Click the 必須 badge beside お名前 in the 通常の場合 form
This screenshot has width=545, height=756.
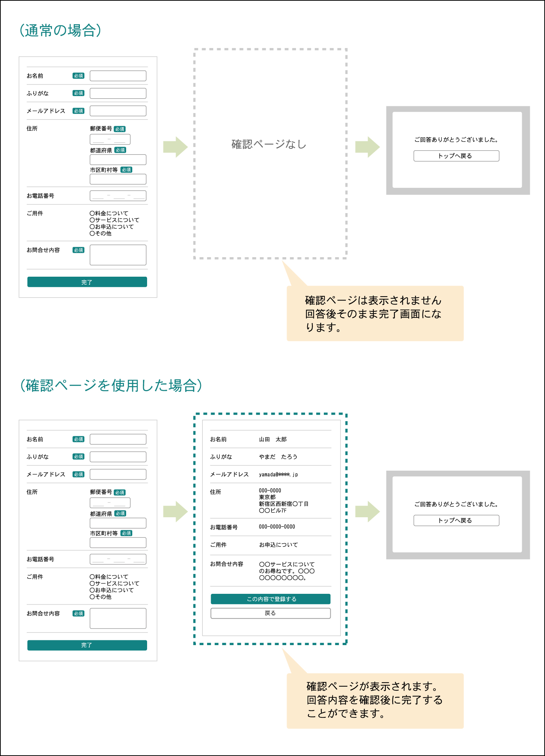[x=78, y=76]
